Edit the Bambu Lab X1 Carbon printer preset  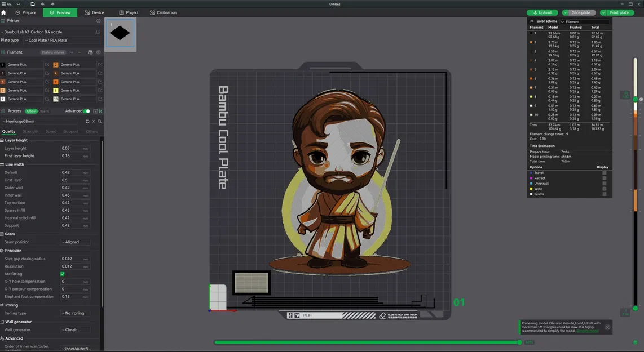click(99, 32)
